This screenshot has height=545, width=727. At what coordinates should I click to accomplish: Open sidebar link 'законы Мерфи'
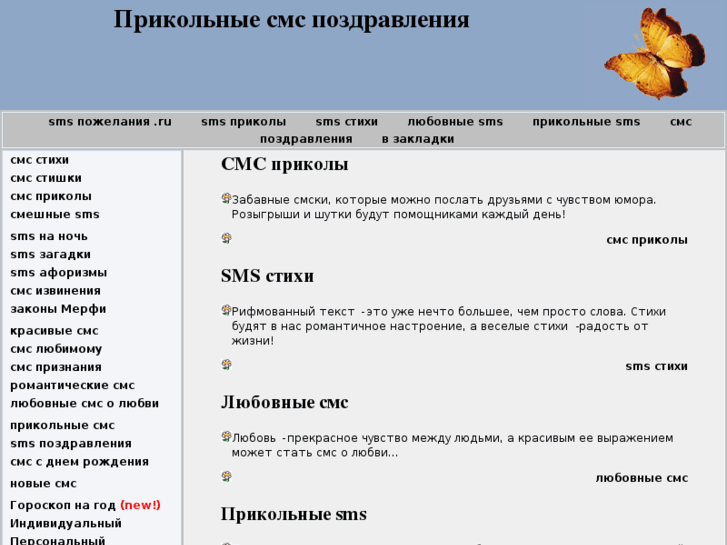pos(58,309)
